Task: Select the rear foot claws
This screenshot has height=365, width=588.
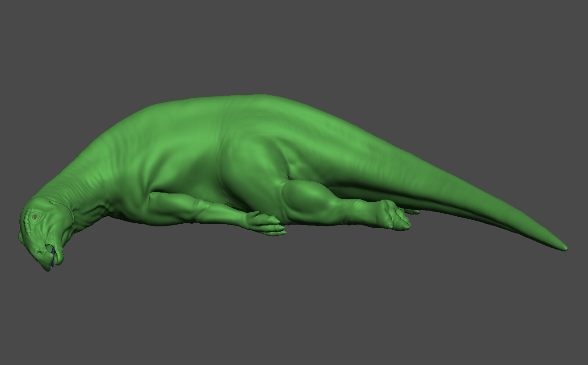Action: point(397,217)
